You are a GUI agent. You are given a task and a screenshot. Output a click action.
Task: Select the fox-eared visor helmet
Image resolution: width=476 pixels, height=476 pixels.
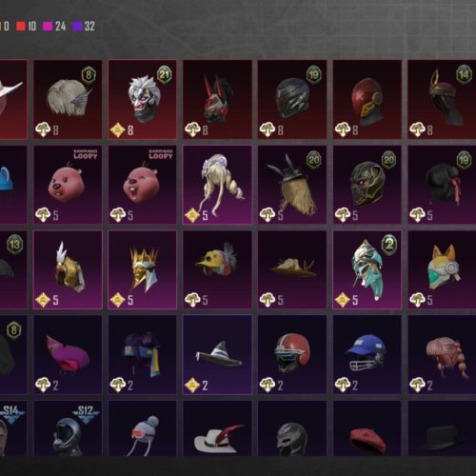tap(442, 269)
